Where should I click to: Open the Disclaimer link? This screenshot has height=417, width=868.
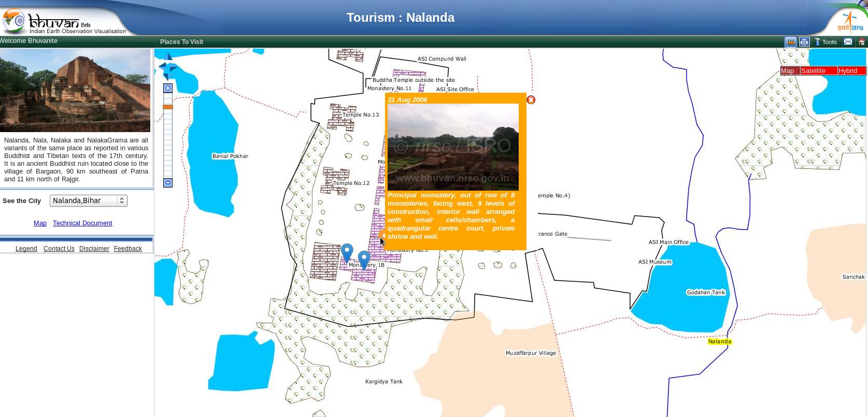(94, 249)
